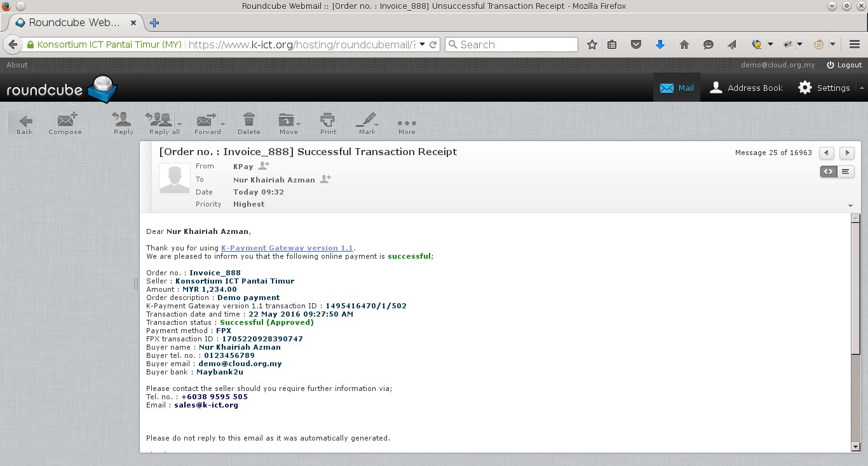Click the URL address field
This screenshot has width=868, height=466.
tap(302, 45)
